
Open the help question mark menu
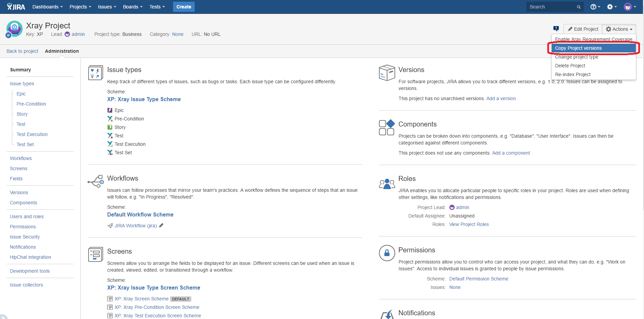(595, 7)
